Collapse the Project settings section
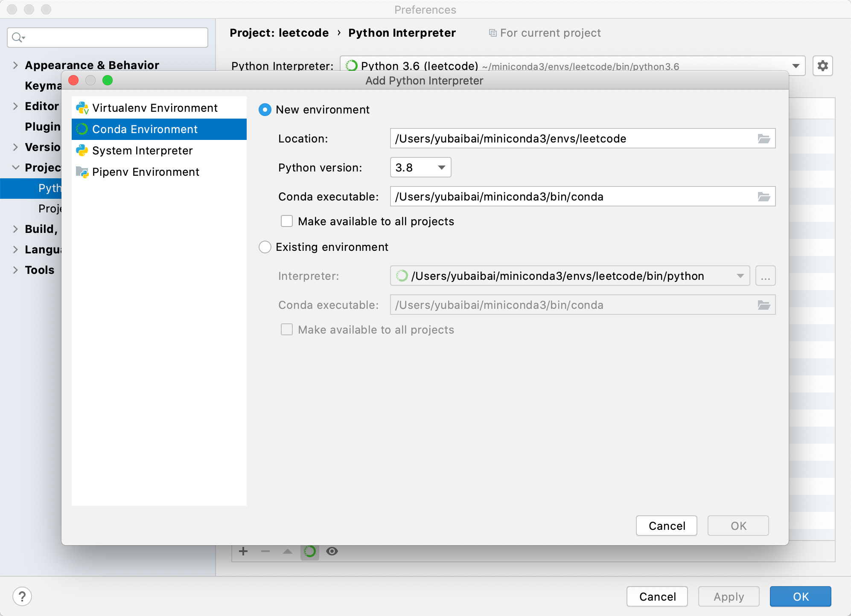 (15, 168)
